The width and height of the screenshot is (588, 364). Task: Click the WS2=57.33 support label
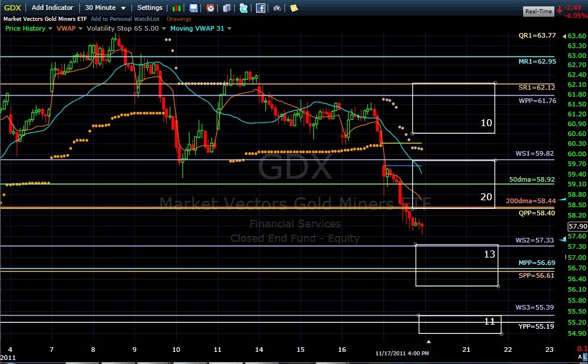pyautogui.click(x=534, y=240)
